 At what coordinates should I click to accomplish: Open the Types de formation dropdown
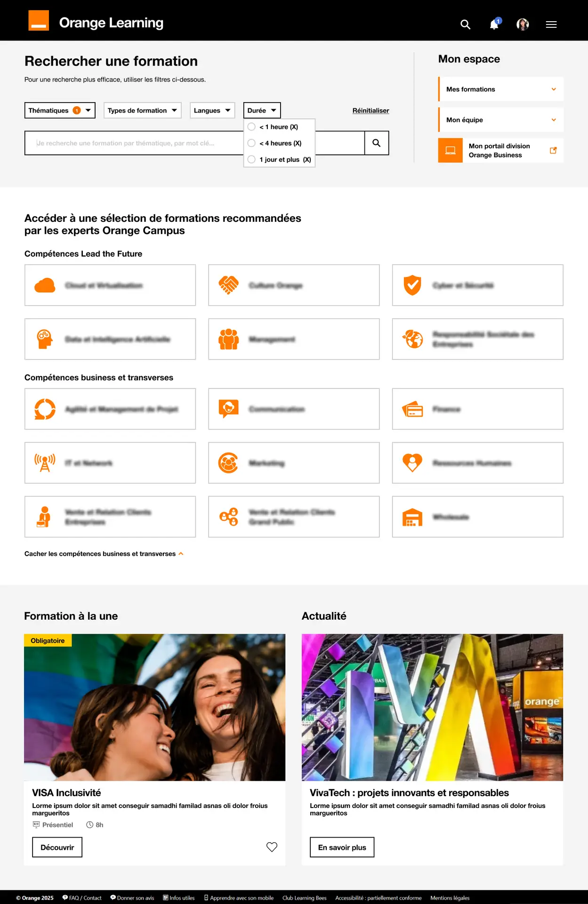(143, 111)
